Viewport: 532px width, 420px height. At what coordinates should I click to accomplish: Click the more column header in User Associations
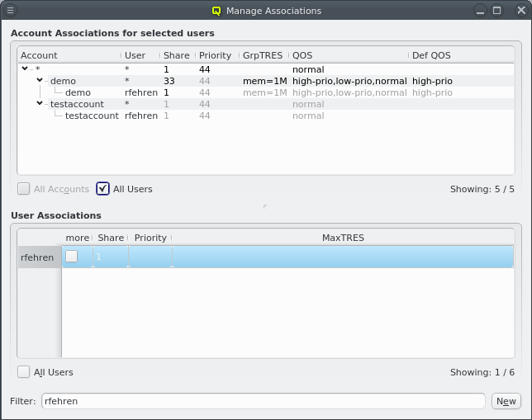tap(77, 238)
